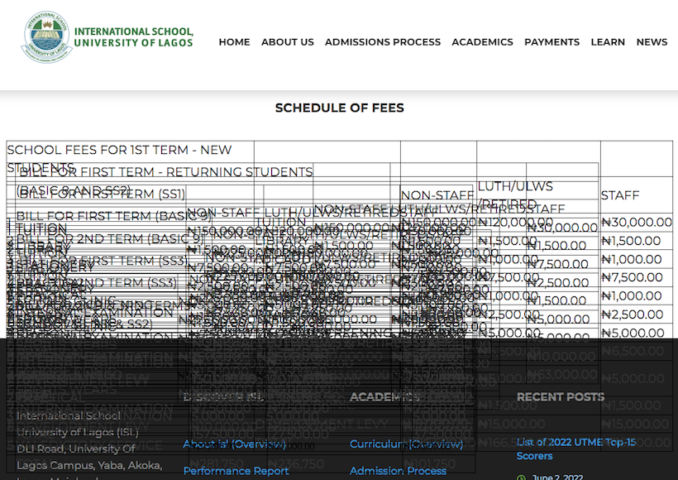Open the HOME menu item
This screenshot has width=678, height=480.
click(234, 42)
